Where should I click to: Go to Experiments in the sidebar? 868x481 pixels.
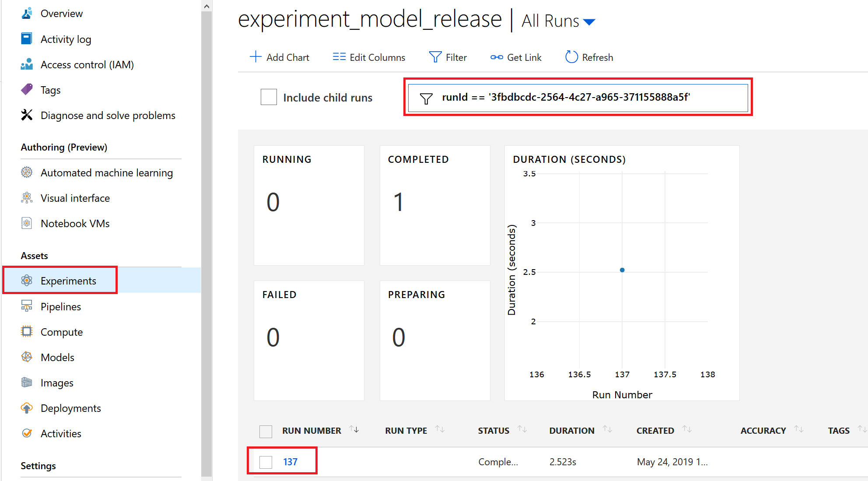pos(68,281)
